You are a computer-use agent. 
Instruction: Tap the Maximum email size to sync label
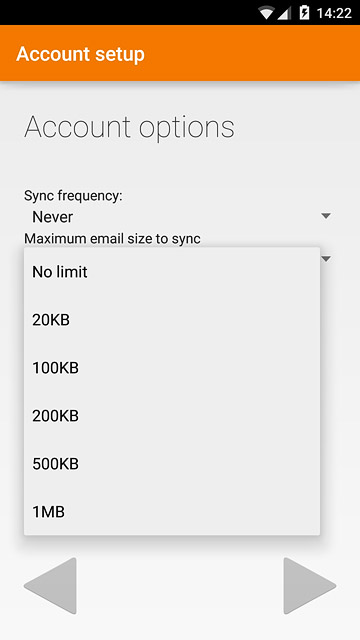(112, 238)
